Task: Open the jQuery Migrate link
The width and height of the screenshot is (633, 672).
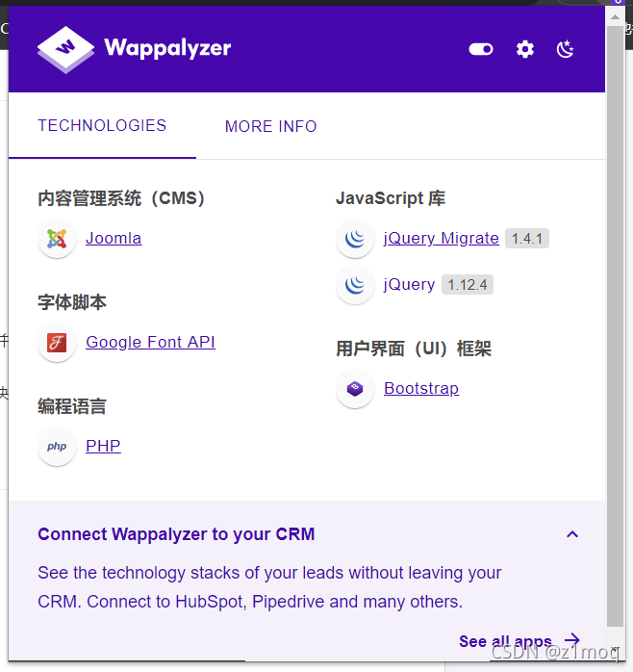Action: [442, 239]
